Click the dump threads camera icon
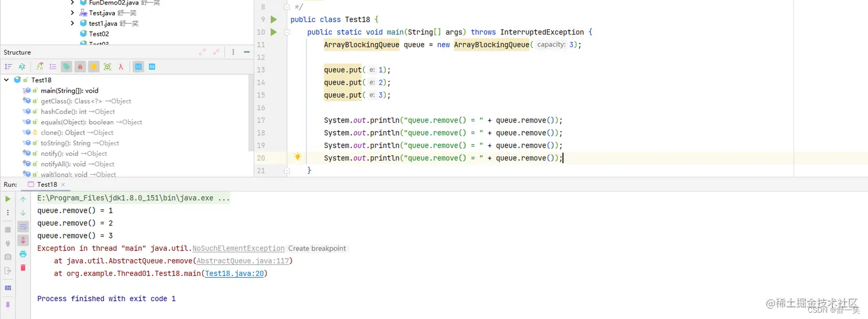 pyautogui.click(x=8, y=257)
